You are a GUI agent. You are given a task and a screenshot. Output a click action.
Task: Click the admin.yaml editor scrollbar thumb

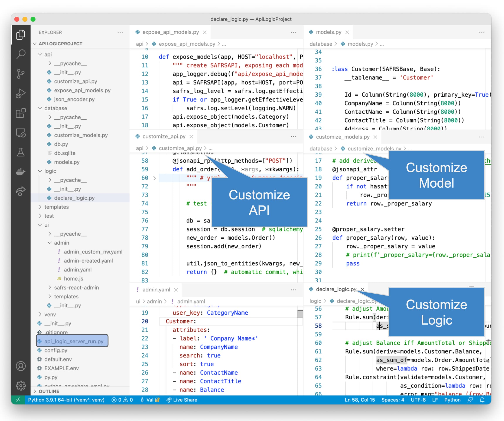click(x=300, y=314)
